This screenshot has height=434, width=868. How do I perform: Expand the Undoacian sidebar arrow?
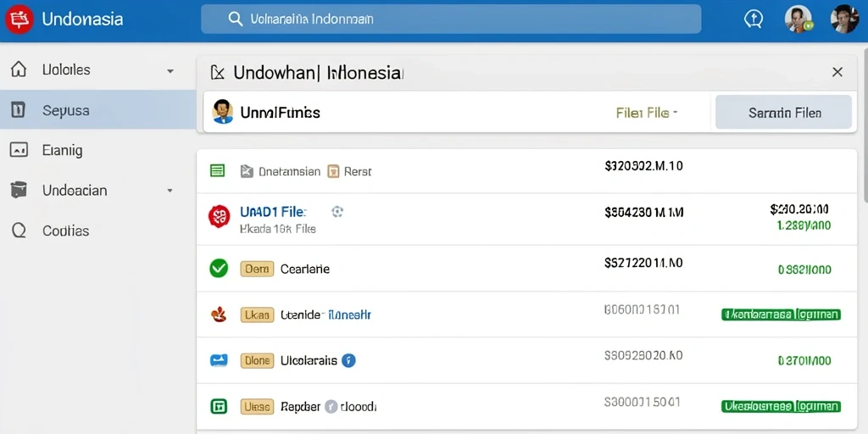(170, 191)
